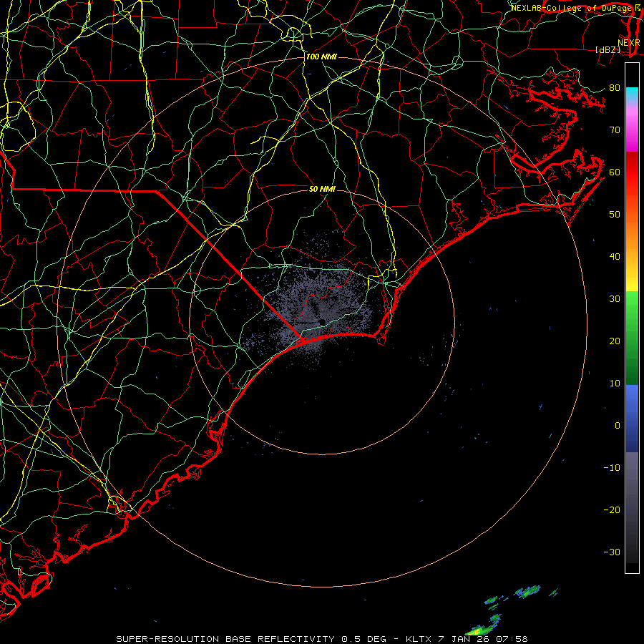The width and height of the screenshot is (644, 644).
Task: Click the -20 dBZ scale value
Action: (612, 510)
